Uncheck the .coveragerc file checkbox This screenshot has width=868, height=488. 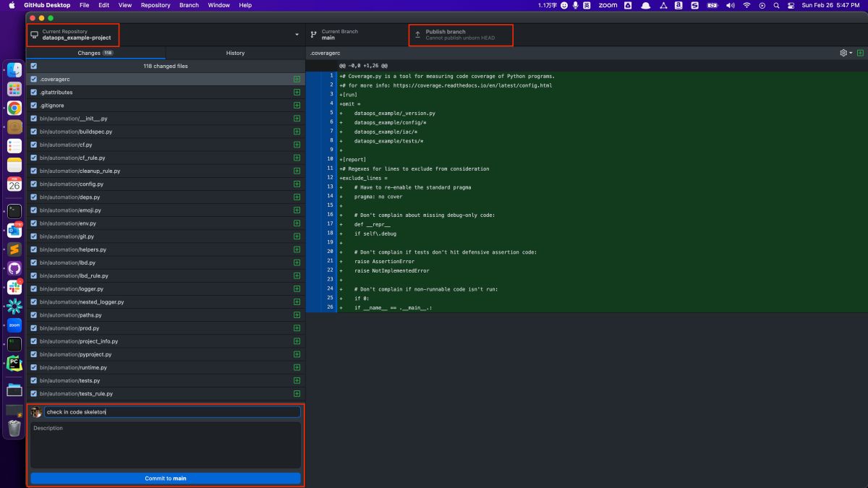[34, 79]
